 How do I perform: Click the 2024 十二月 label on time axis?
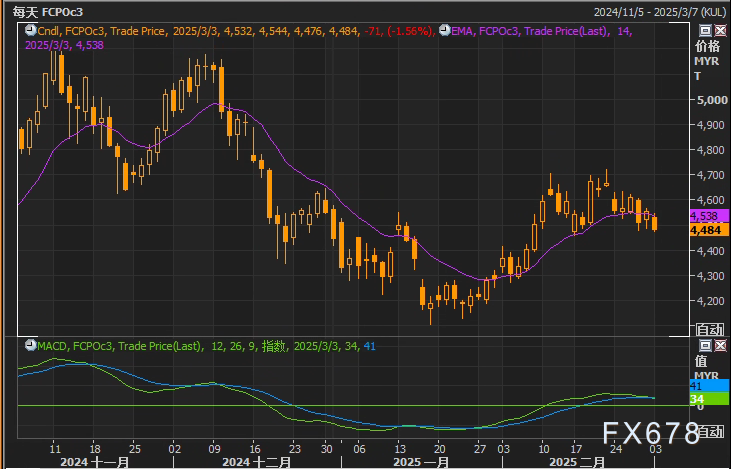(x=258, y=462)
